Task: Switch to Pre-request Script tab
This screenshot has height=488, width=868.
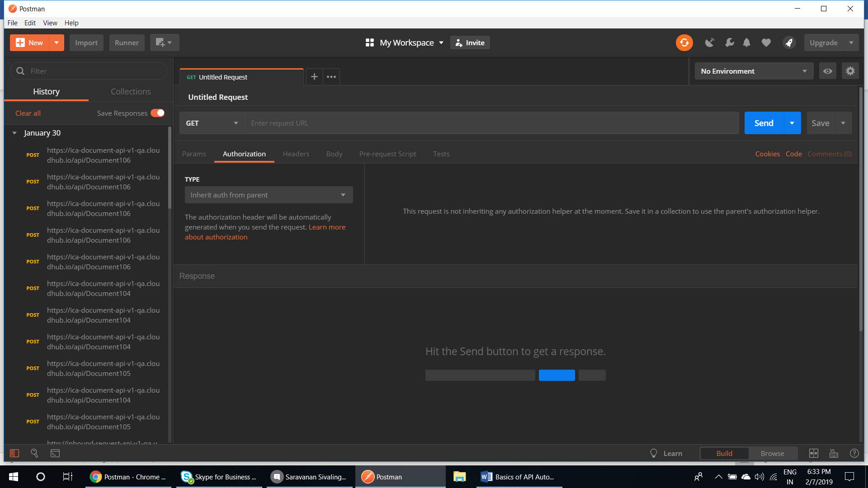Action: [387, 154]
